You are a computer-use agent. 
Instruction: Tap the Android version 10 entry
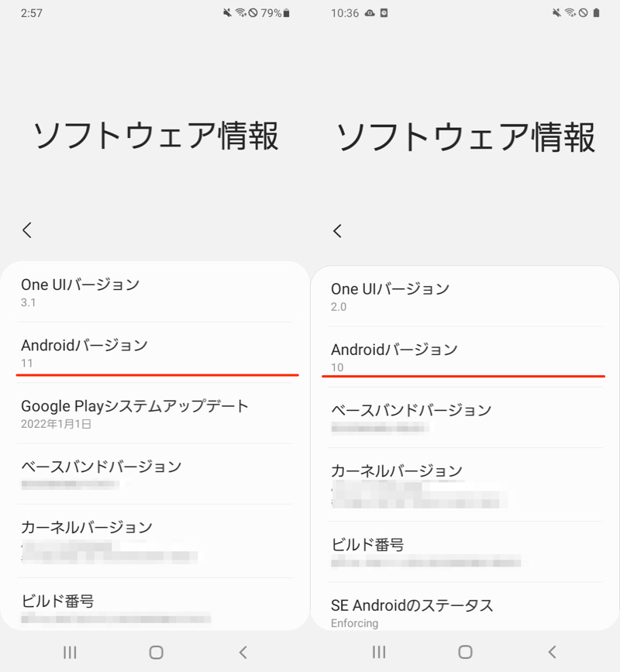(465, 357)
